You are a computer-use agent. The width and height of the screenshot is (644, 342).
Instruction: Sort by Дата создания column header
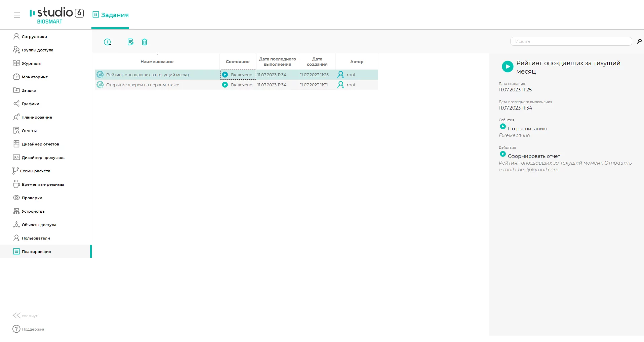point(317,61)
